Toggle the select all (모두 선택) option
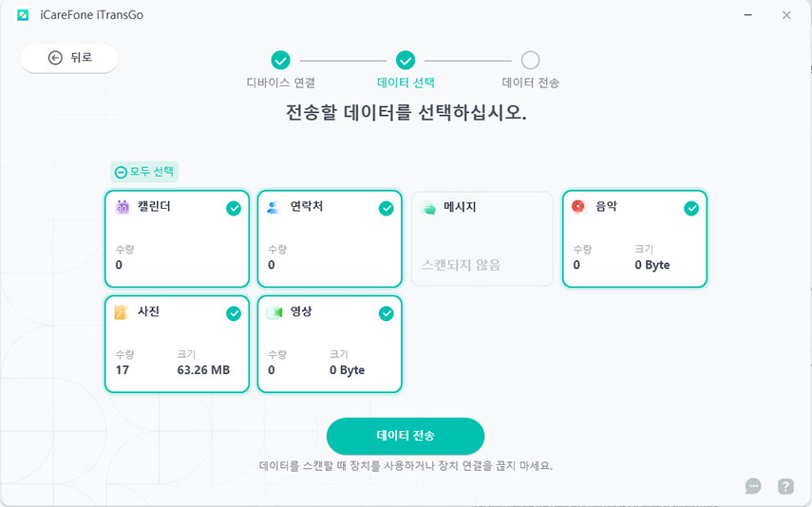The height and width of the screenshot is (507, 812). [x=144, y=172]
